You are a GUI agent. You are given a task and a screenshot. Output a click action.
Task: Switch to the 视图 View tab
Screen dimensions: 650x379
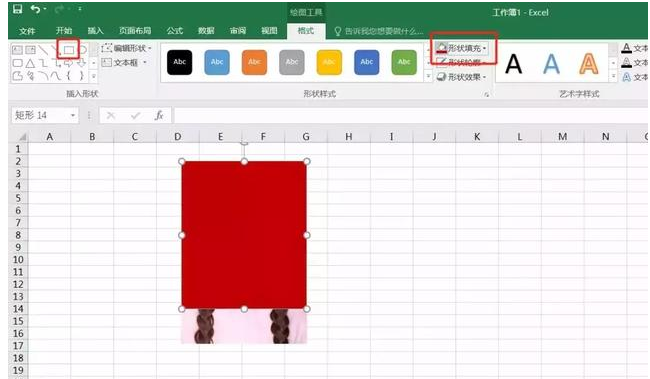click(x=269, y=31)
